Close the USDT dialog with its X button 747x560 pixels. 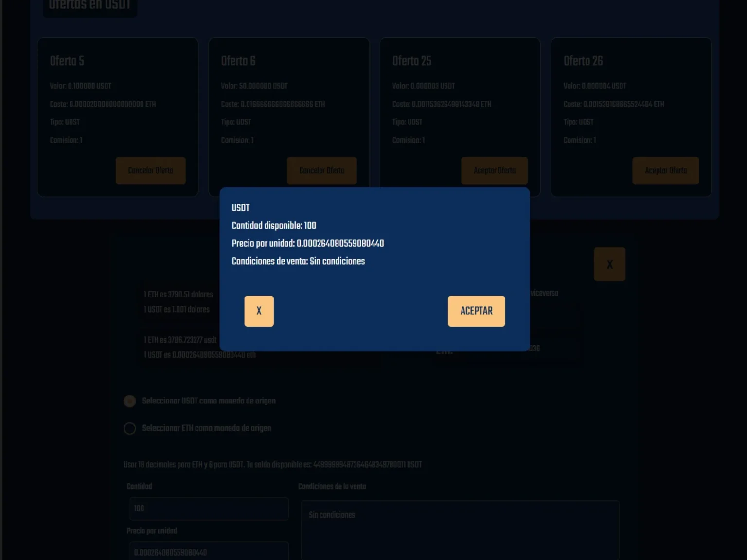pos(259,311)
